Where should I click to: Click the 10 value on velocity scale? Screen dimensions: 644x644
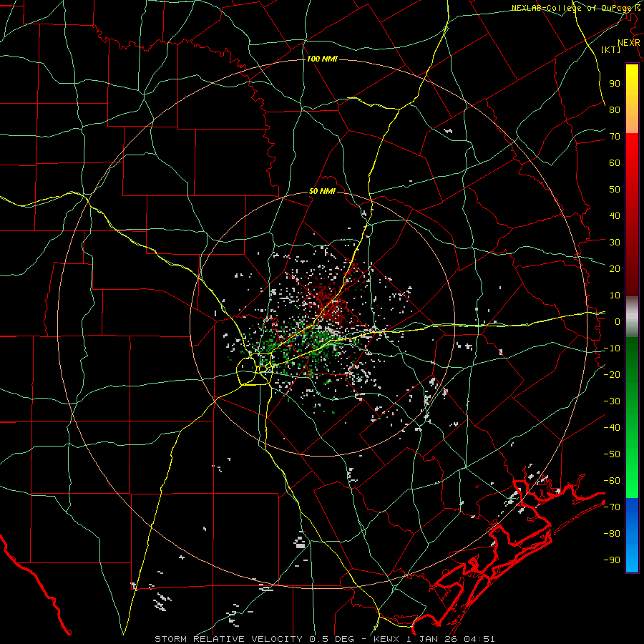[615, 296]
